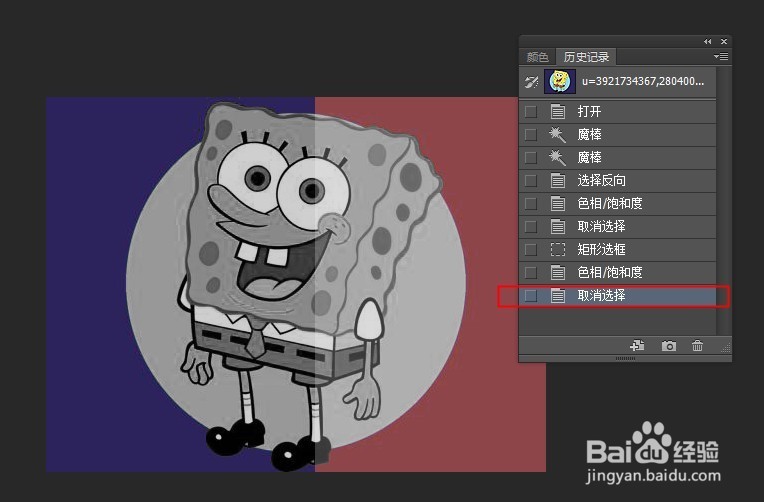Delete current state with trash icon
Image resolution: width=764 pixels, height=502 pixels.
[697, 346]
